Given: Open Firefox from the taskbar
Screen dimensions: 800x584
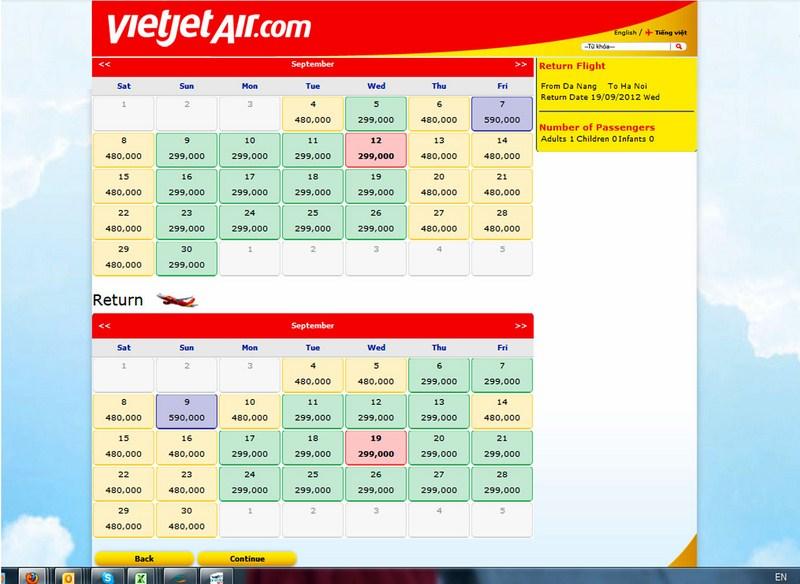Looking at the screenshot, I should [x=32, y=577].
